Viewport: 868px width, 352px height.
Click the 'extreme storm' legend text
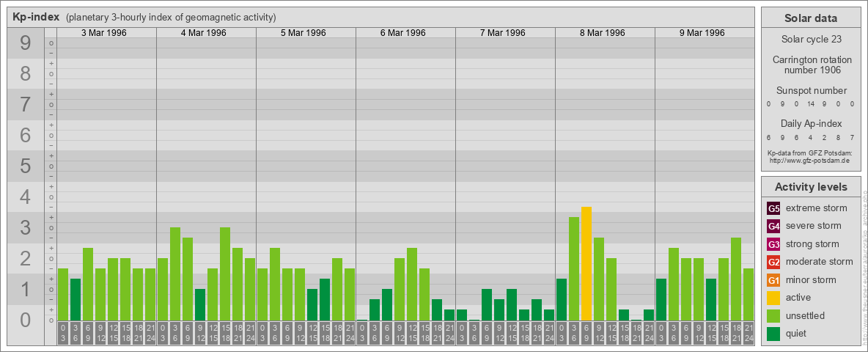[817, 209]
